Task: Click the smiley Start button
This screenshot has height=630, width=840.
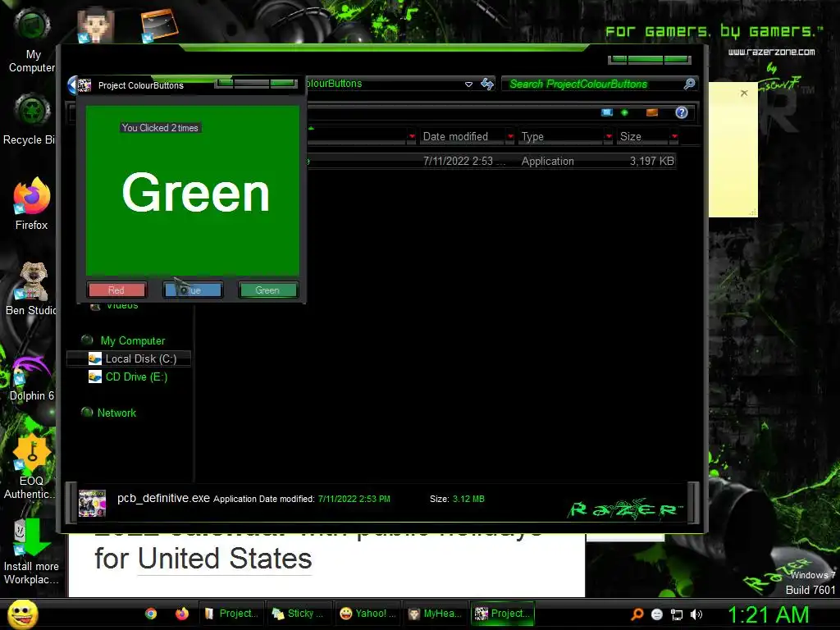Action: [x=22, y=614]
